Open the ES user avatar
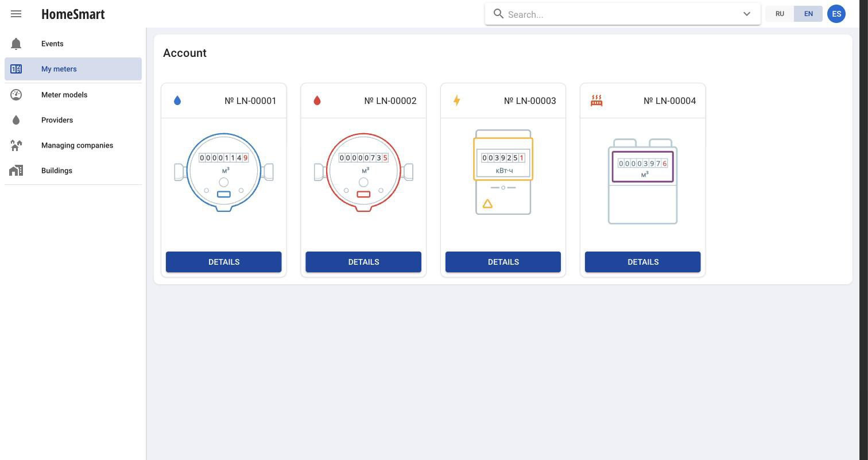Viewport: 868px width, 460px height. point(836,14)
